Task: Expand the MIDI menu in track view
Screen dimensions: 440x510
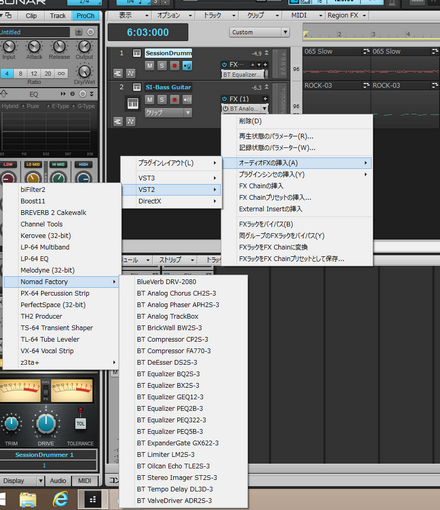Action: coord(307,15)
